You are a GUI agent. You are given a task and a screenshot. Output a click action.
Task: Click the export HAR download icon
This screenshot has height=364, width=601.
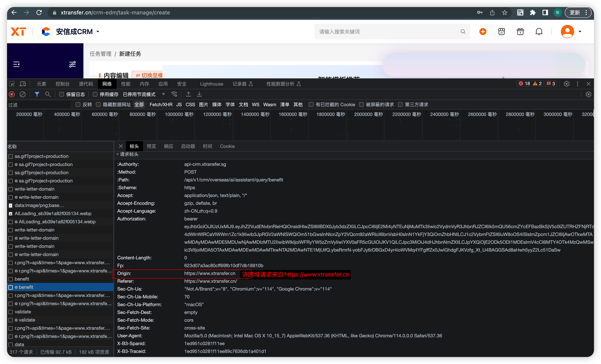point(199,94)
